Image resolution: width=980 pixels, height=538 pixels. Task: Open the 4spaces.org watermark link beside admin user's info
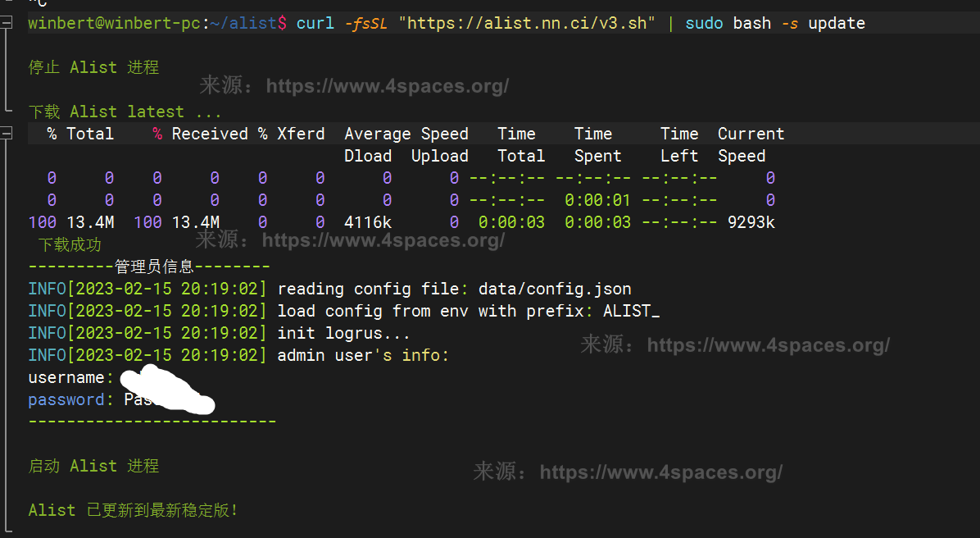768,345
